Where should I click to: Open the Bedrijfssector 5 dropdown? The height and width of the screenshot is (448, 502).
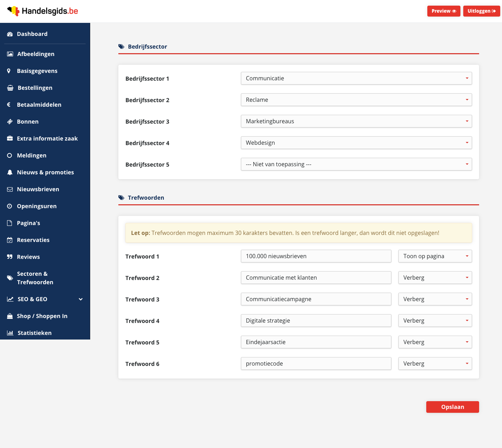click(356, 164)
